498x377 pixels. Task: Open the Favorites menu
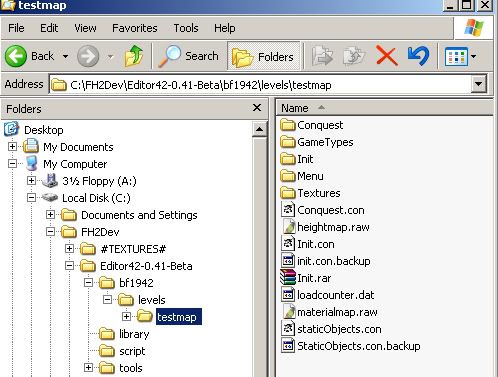135,28
